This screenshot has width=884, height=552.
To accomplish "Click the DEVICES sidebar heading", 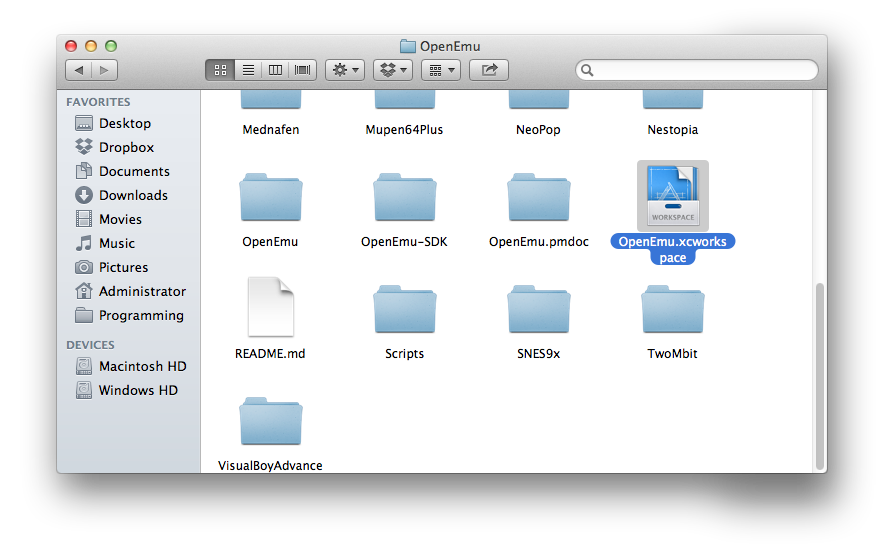I will [x=90, y=345].
